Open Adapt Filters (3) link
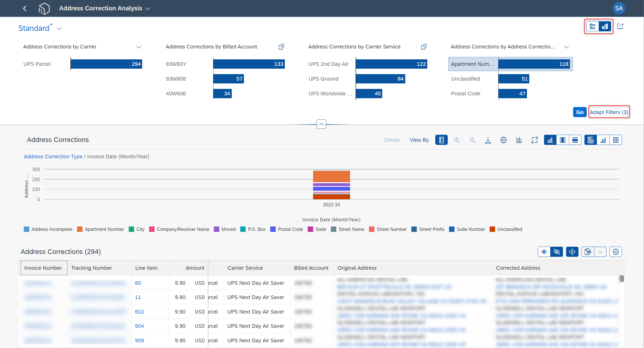The height and width of the screenshot is (348, 644). 609,112
